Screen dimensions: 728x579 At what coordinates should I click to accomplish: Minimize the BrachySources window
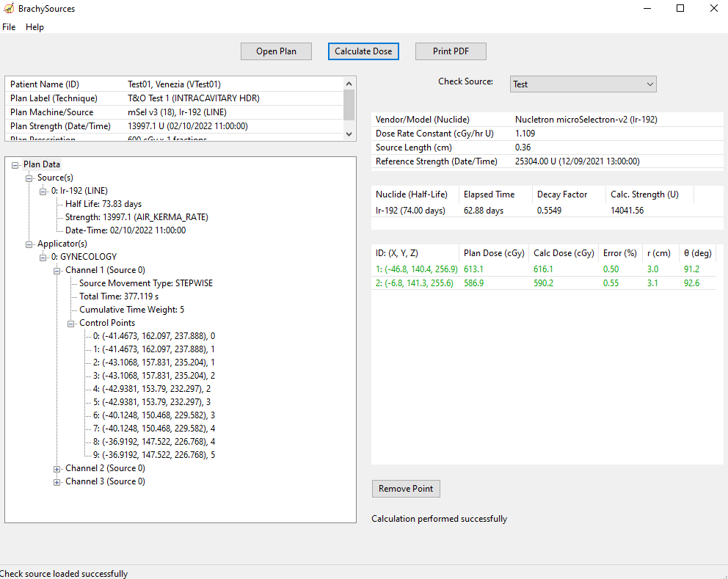point(647,8)
